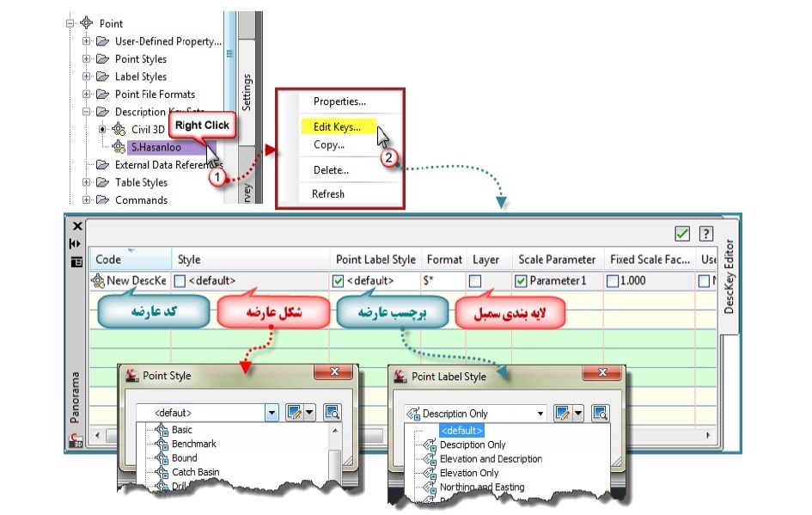
Task: Select the S.Hasanloo key set
Action: 156,147
